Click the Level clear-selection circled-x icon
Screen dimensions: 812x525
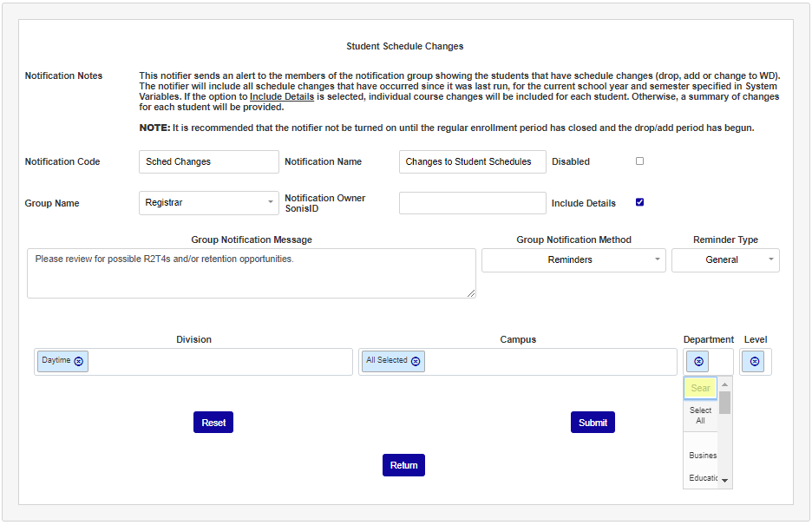click(x=754, y=361)
